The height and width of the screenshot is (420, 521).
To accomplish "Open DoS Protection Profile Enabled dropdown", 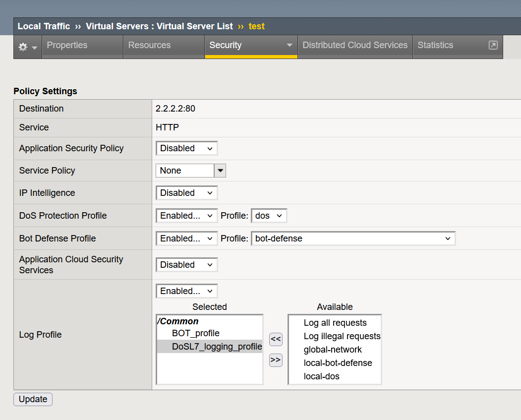I will click(186, 216).
